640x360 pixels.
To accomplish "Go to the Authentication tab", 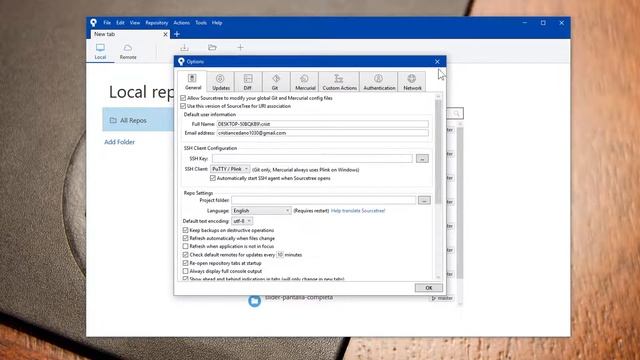I will [x=379, y=82].
